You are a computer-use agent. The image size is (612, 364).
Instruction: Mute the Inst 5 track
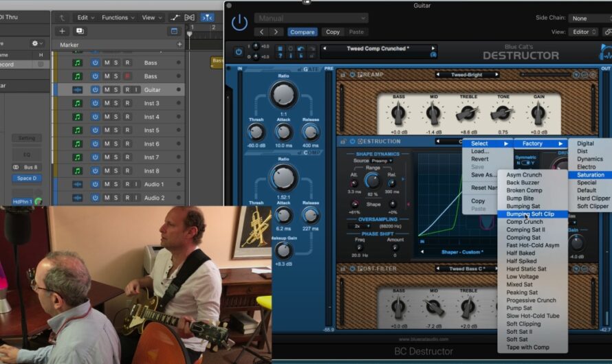tap(107, 130)
